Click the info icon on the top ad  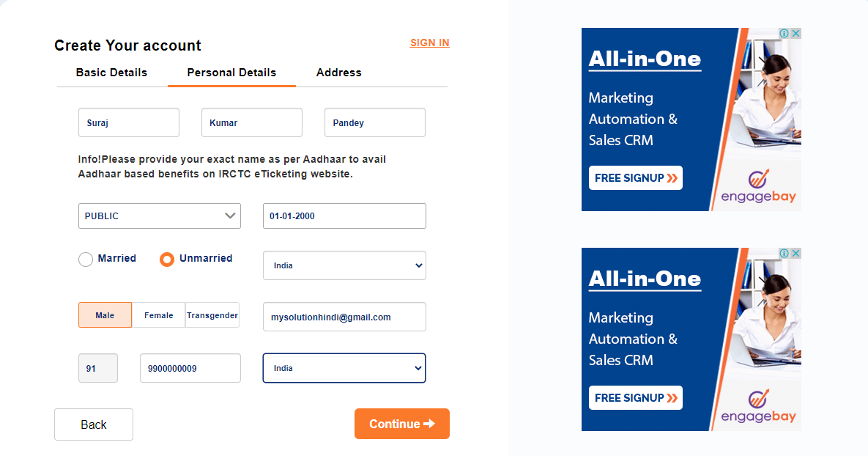(x=784, y=34)
